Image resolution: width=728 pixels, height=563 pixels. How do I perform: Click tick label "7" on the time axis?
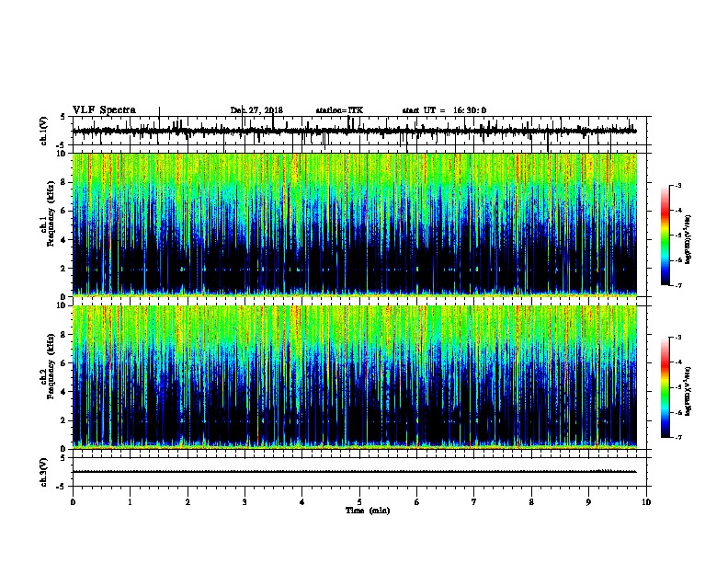pos(474,502)
